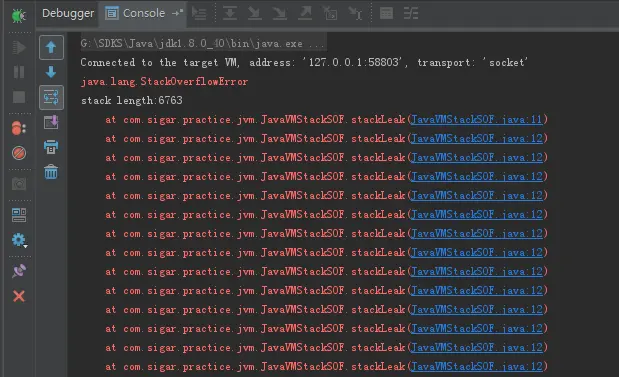Expand the debugger Settings gear dropdown
The image size is (619, 377).
[19, 240]
